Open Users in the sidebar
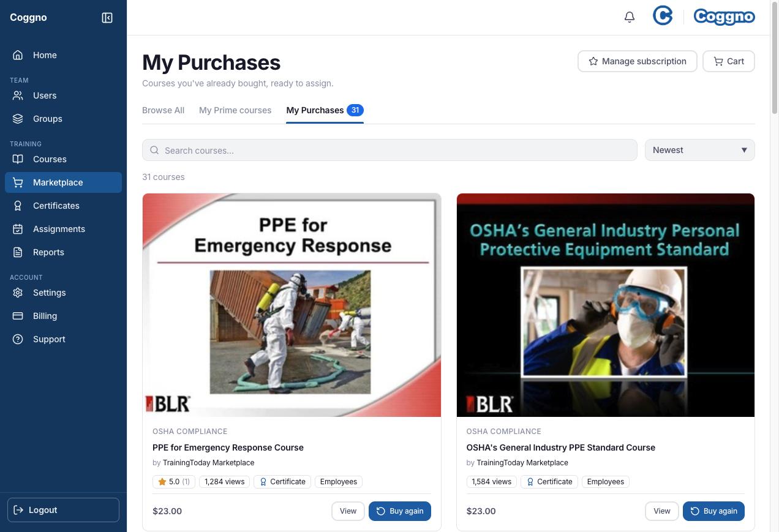This screenshot has width=779, height=532. click(63, 96)
